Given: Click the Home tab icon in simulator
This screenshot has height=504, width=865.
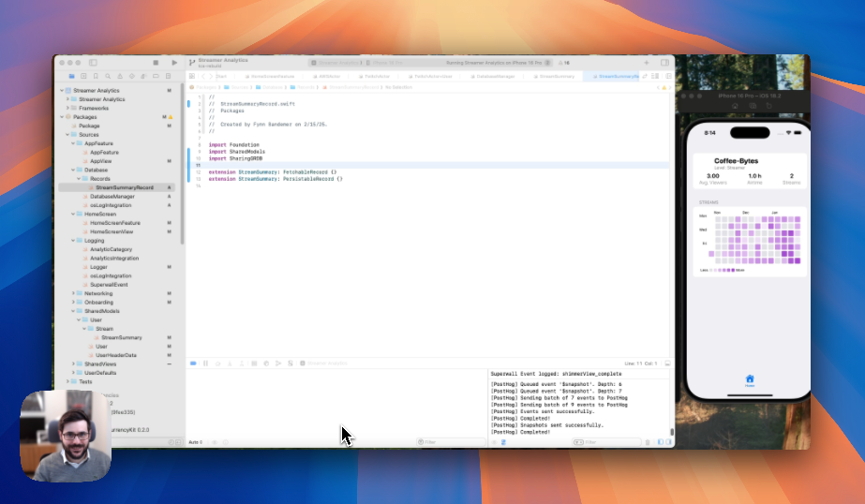Looking at the screenshot, I should tap(749, 379).
